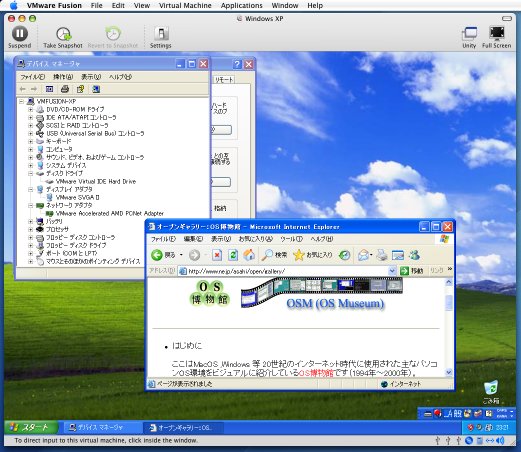521x452 pixels.
Task: Open Favorites star in Internet Explorer
Action: 313,255
